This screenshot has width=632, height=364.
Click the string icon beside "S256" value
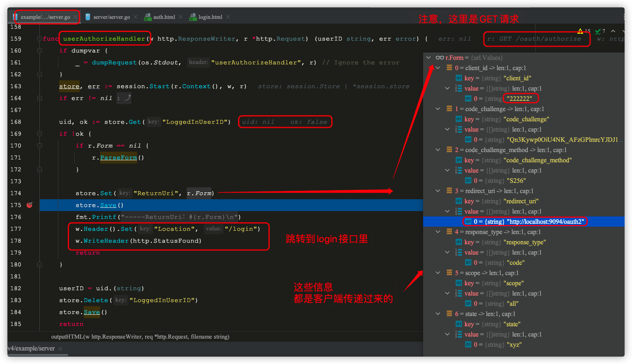point(468,181)
